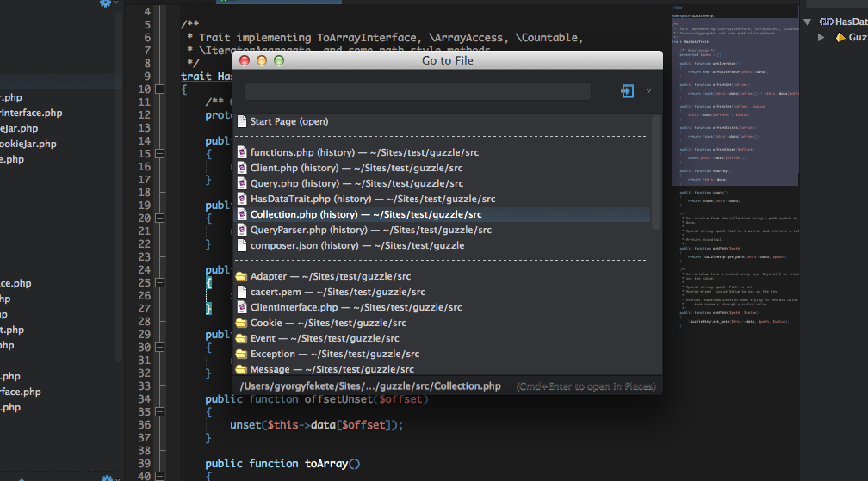Click the Cookie folder icon
Screen dimensions: 868x481
[x=242, y=324]
